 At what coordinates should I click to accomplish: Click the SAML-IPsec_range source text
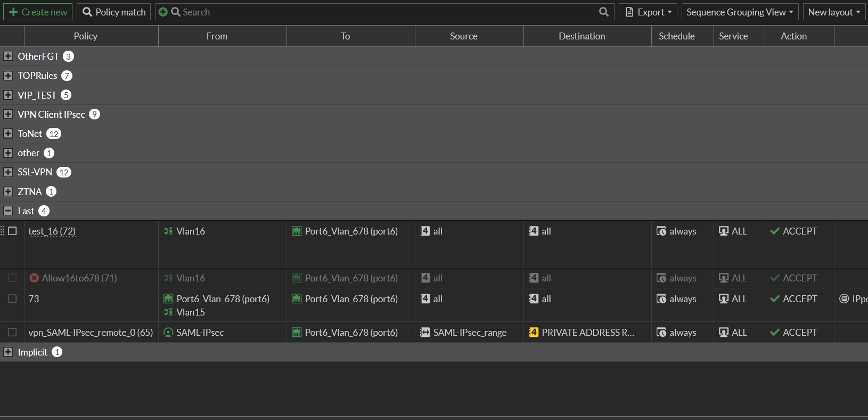[470, 332]
